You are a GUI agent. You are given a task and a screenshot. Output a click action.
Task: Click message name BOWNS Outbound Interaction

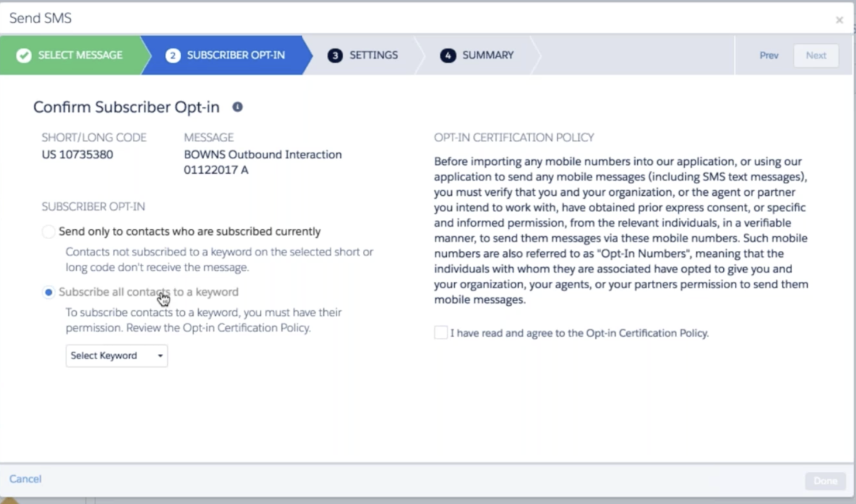tap(263, 162)
